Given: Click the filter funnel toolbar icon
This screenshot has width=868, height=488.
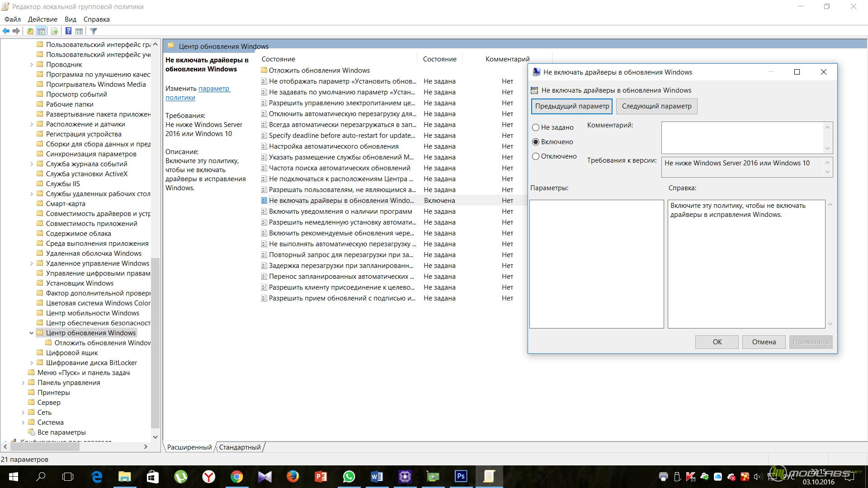Looking at the screenshot, I should [93, 31].
